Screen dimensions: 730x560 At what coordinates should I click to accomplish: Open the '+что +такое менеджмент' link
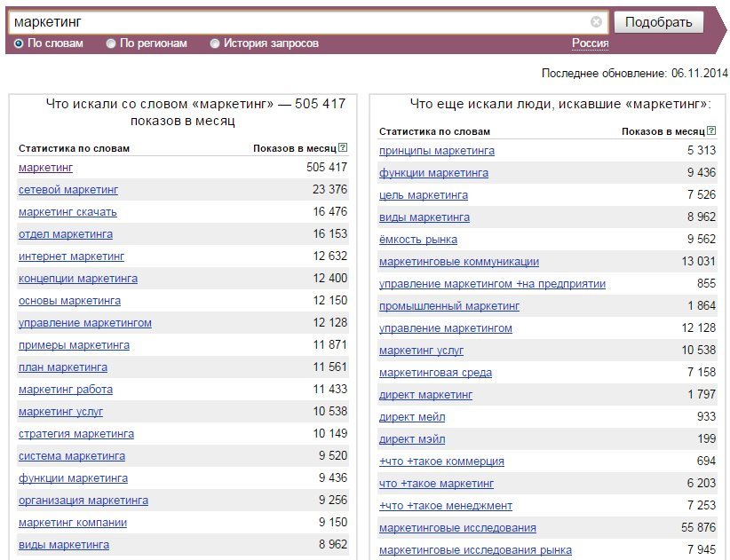pyautogui.click(x=446, y=506)
